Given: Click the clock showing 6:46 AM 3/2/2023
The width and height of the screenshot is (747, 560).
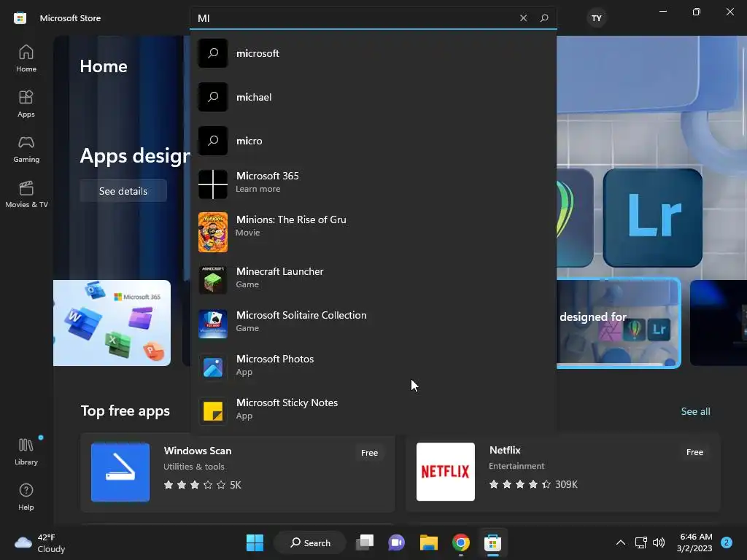Looking at the screenshot, I should click(694, 542).
